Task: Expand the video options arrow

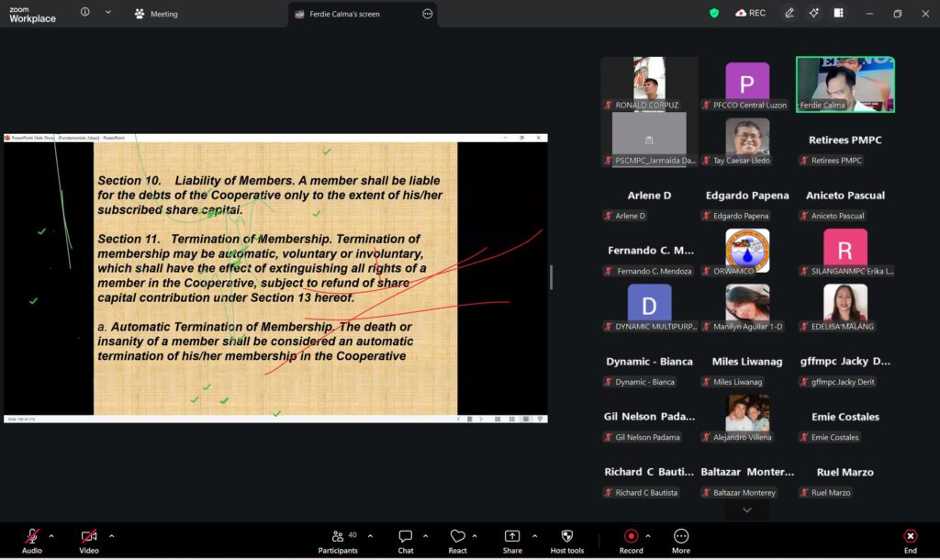Action: click(112, 535)
